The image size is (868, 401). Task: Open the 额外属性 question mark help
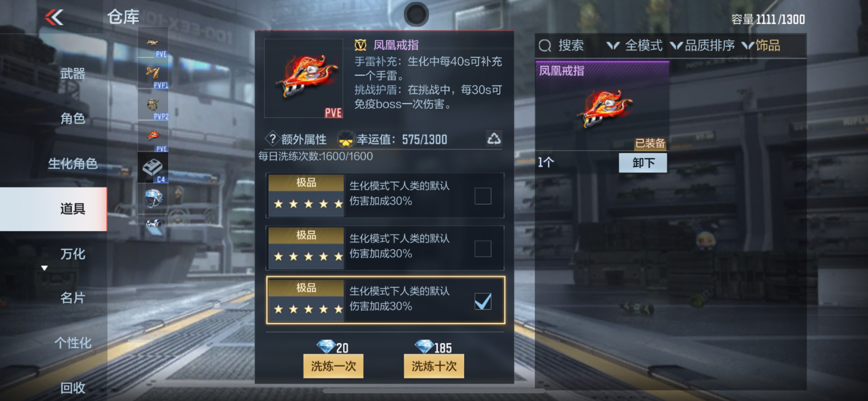[x=272, y=139]
